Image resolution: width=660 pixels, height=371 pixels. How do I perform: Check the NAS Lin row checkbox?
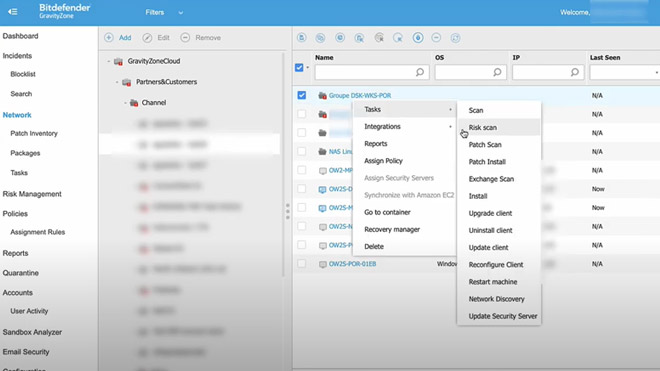(x=301, y=151)
